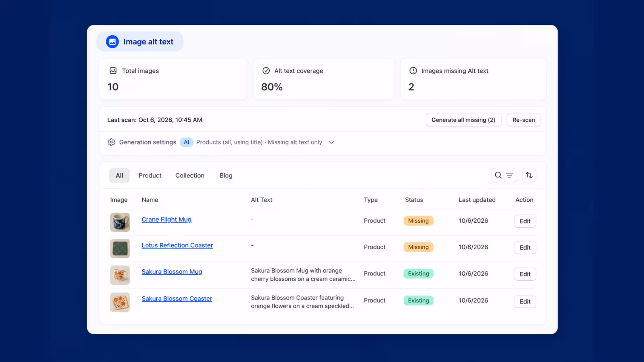Click the Existing badge for Sakura Blossom Coaster
Screen dimensions: 644x362
[418, 301]
